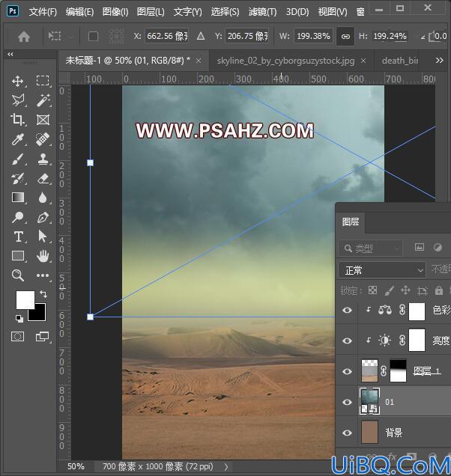Select the Horizontal Type tool
The image size is (451, 476).
click(x=18, y=237)
